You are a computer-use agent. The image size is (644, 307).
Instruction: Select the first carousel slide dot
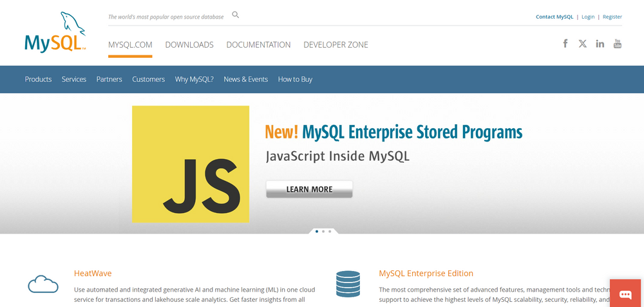tap(316, 231)
